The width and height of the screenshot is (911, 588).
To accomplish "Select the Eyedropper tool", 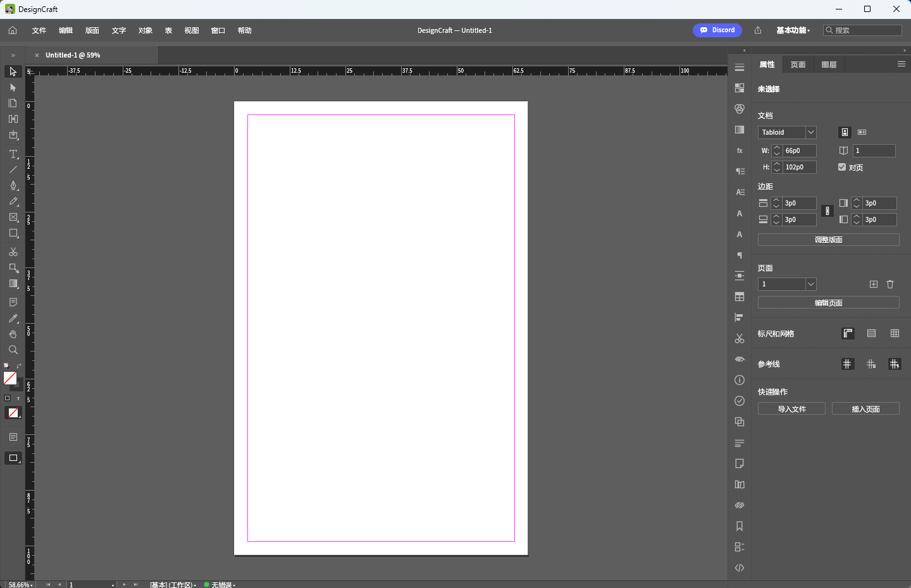I will 13,318.
